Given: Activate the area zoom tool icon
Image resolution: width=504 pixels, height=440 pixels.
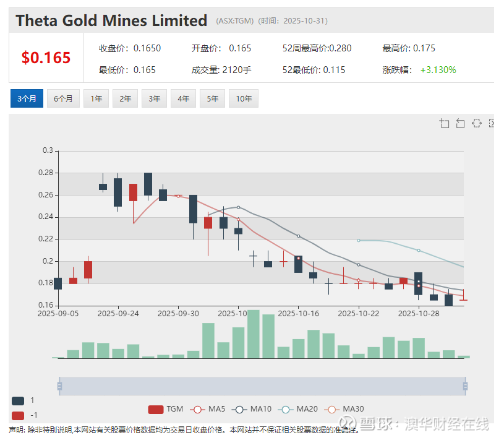Looking at the screenshot, I should [444, 123].
